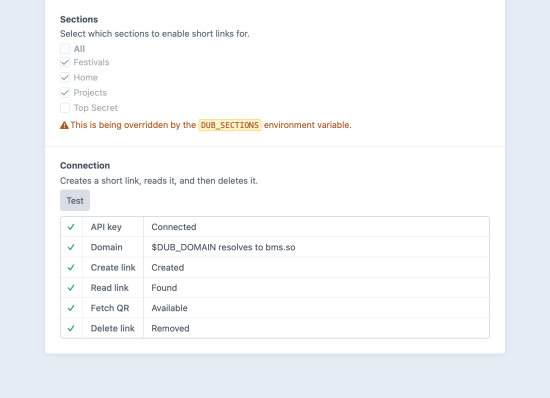The width and height of the screenshot is (550, 398).
Task: Click the Removed status text
Action: [x=170, y=329]
